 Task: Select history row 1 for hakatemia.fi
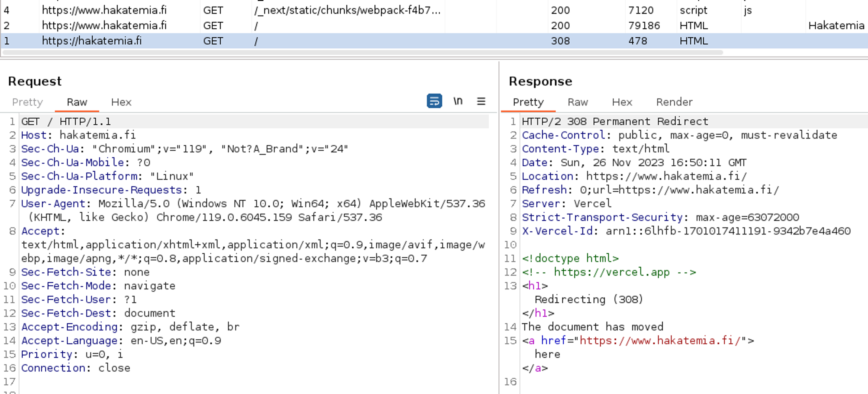[92, 41]
